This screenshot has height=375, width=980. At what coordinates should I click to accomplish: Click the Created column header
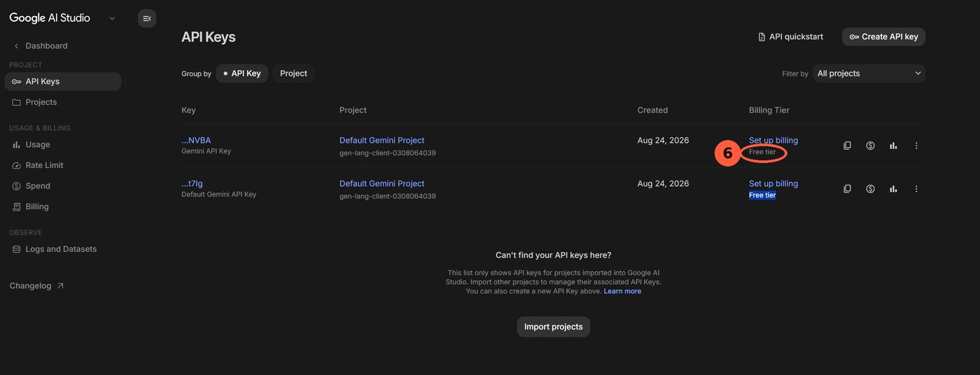pos(652,110)
